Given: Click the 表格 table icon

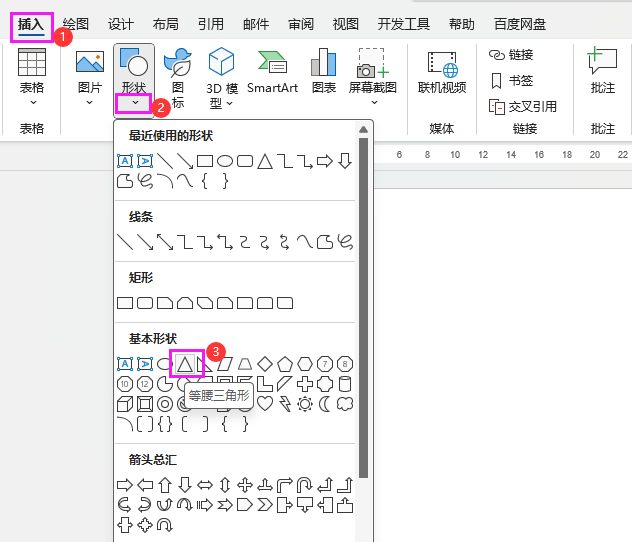Looking at the screenshot, I should pos(32,62).
